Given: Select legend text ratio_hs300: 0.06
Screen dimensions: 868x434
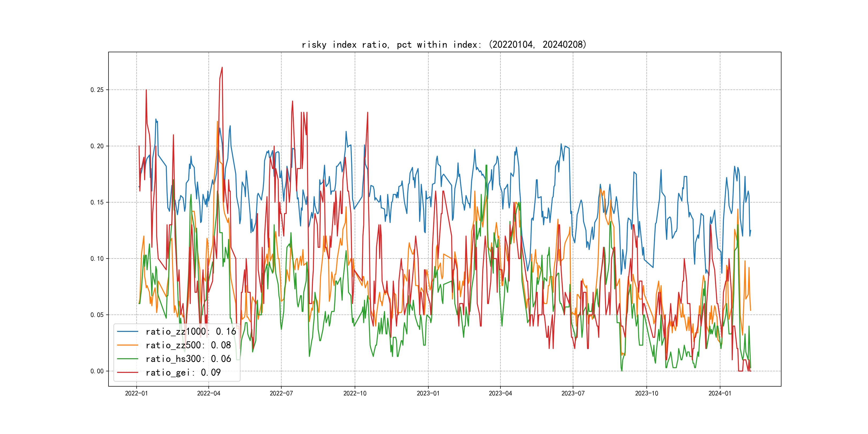Looking at the screenshot, I should 188,359.
